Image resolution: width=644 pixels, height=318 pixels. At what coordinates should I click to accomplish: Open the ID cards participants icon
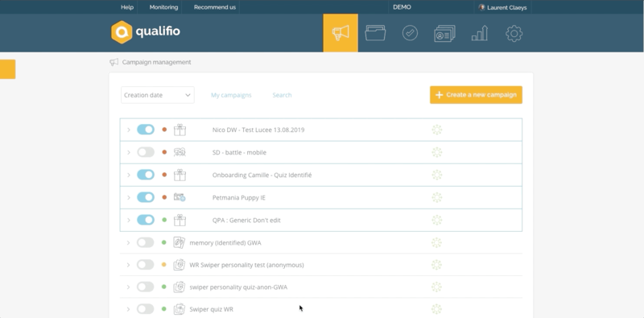click(x=444, y=33)
